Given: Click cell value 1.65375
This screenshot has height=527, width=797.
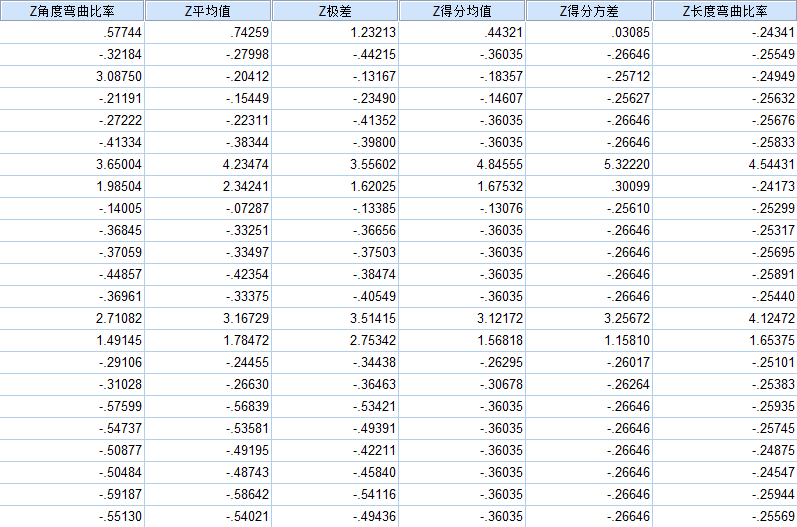Looking at the screenshot, I should tap(771, 340).
